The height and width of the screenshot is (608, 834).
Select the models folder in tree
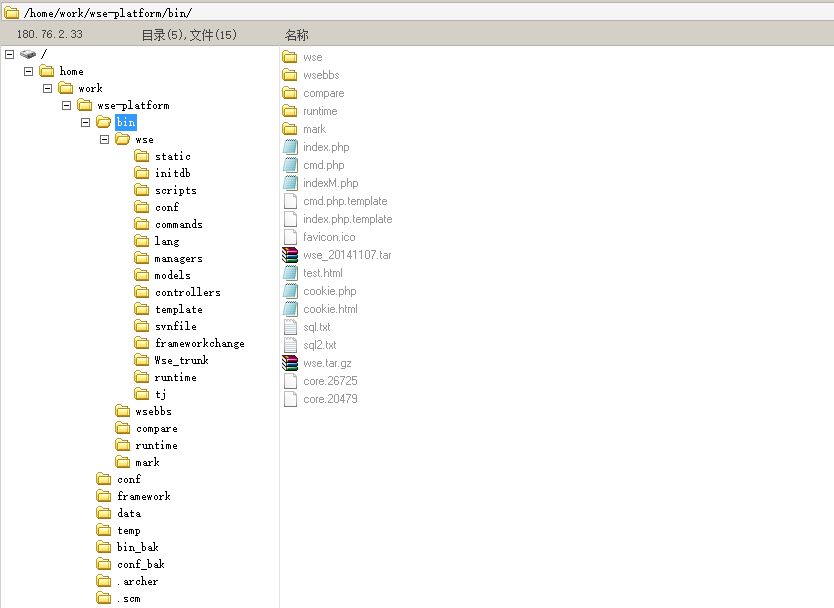[x=173, y=276]
